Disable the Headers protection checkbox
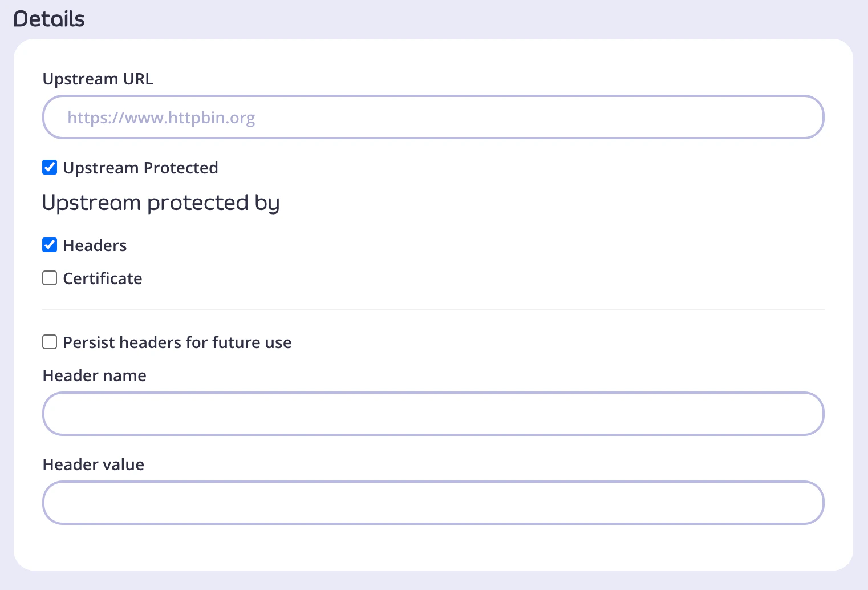This screenshot has width=868, height=590. coord(50,245)
